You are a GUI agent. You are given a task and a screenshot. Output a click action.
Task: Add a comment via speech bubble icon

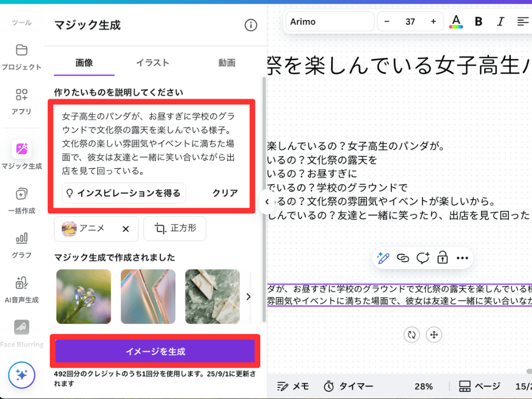click(423, 258)
